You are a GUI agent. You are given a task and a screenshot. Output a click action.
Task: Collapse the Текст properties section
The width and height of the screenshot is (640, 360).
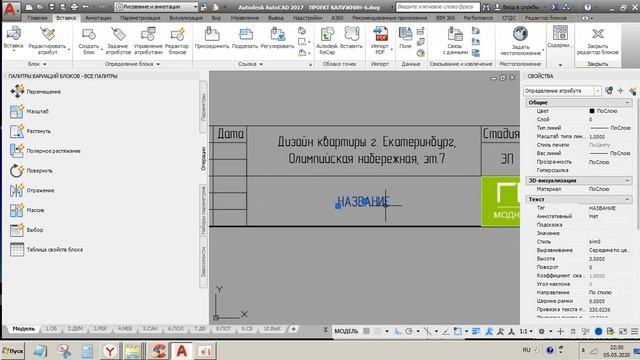pyautogui.click(x=627, y=199)
